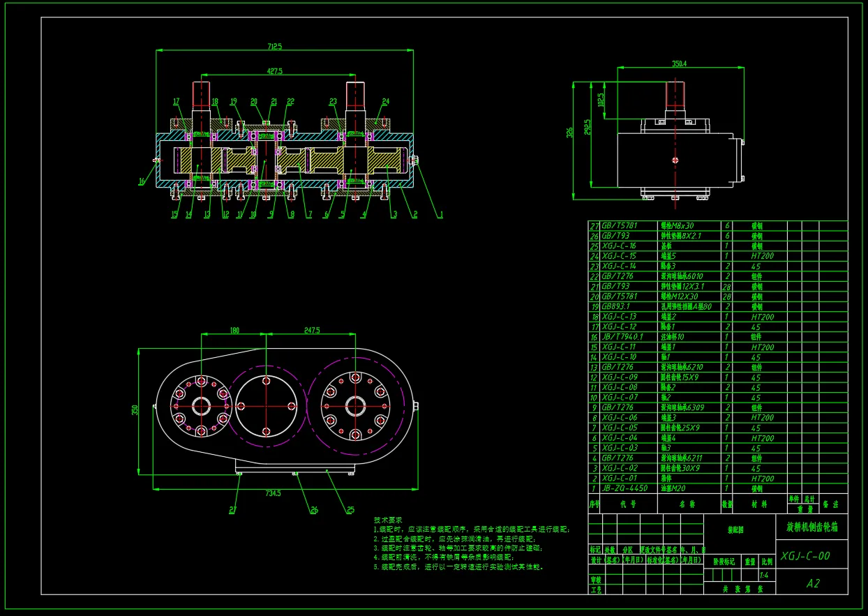Click part code XGJ-C-07
The width and height of the screenshot is (868, 616).
tap(619, 398)
